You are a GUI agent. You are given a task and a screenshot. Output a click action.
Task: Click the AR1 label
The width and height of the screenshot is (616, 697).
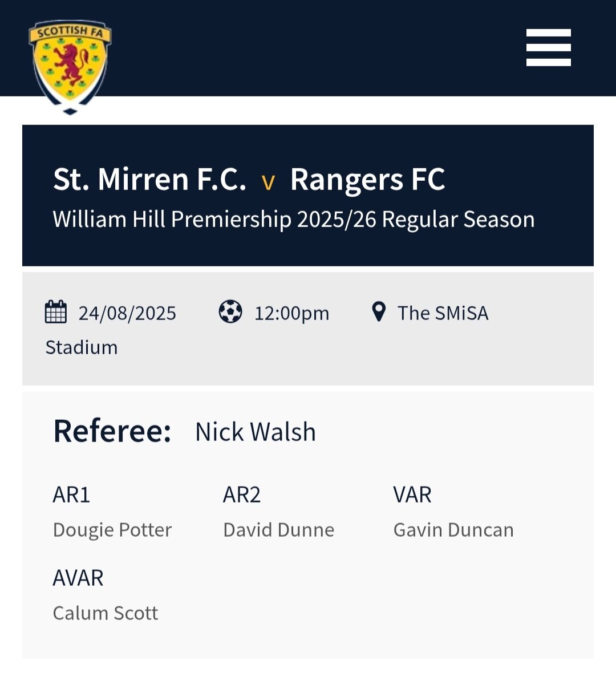(71, 495)
